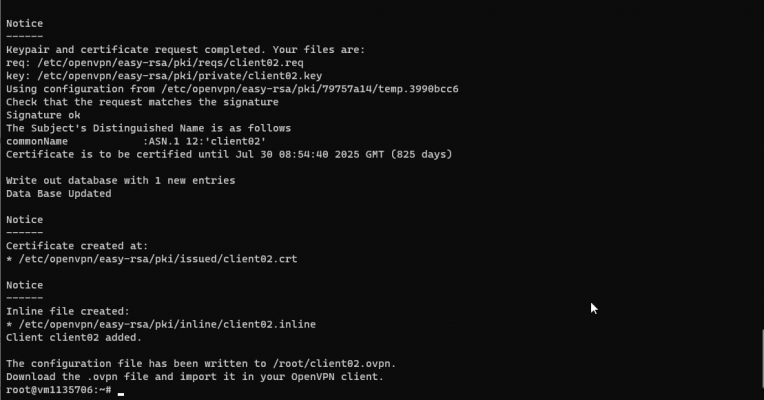Click 'Write out database with 1 new entries'

pyautogui.click(x=120, y=180)
